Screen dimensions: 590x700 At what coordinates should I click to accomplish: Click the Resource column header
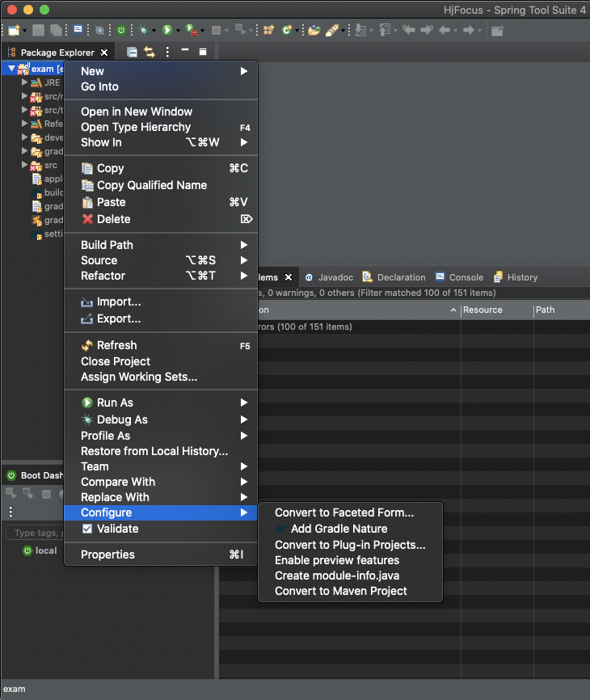pos(497,310)
